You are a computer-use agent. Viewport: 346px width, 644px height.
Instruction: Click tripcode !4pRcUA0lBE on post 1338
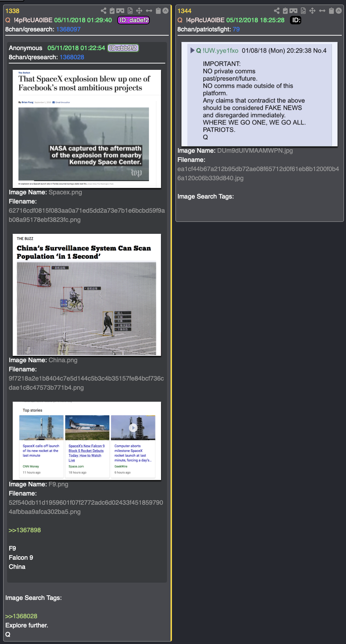pos(33,20)
